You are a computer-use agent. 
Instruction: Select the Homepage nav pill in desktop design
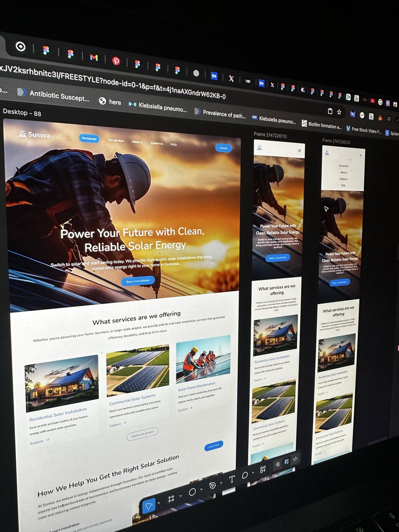89,138
